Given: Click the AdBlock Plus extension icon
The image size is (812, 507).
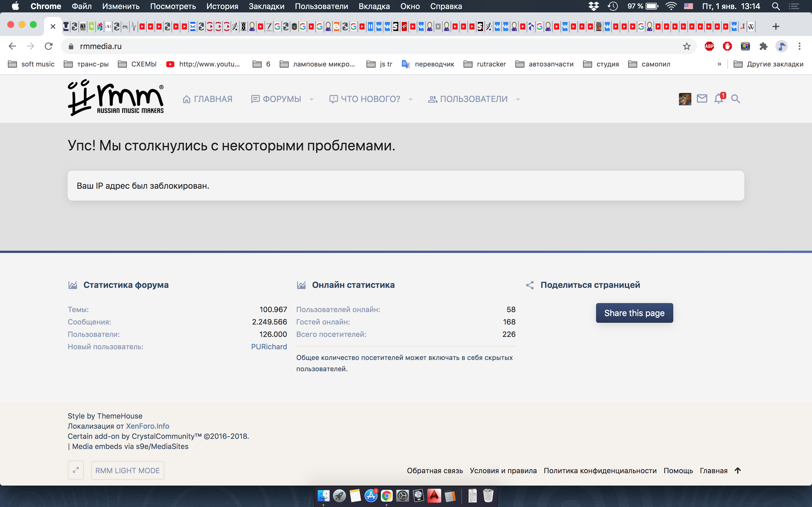Looking at the screenshot, I should pos(709,46).
